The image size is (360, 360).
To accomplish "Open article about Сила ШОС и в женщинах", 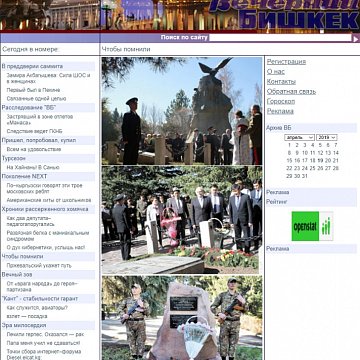I will pos(48,78).
